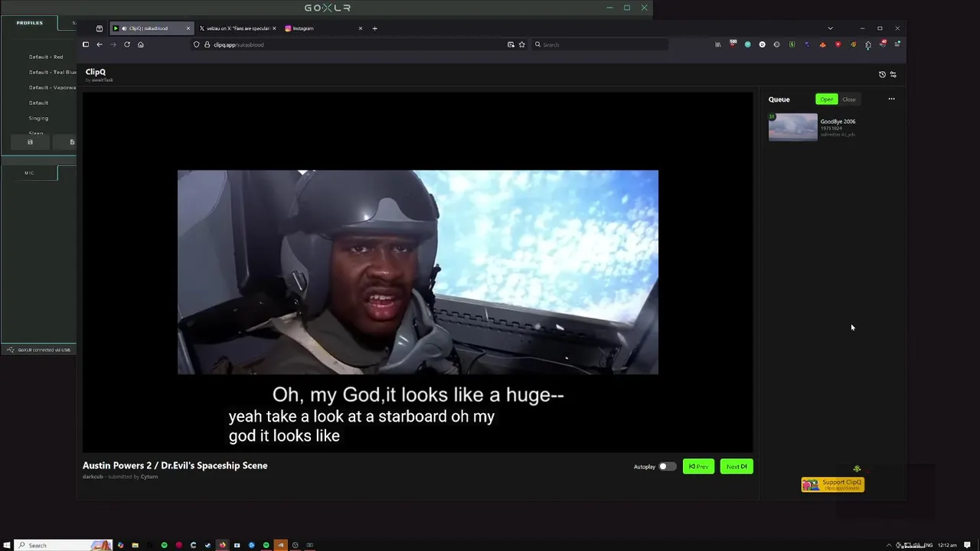Open the ClipQ history clock icon
The image size is (980, 551).
[882, 74]
